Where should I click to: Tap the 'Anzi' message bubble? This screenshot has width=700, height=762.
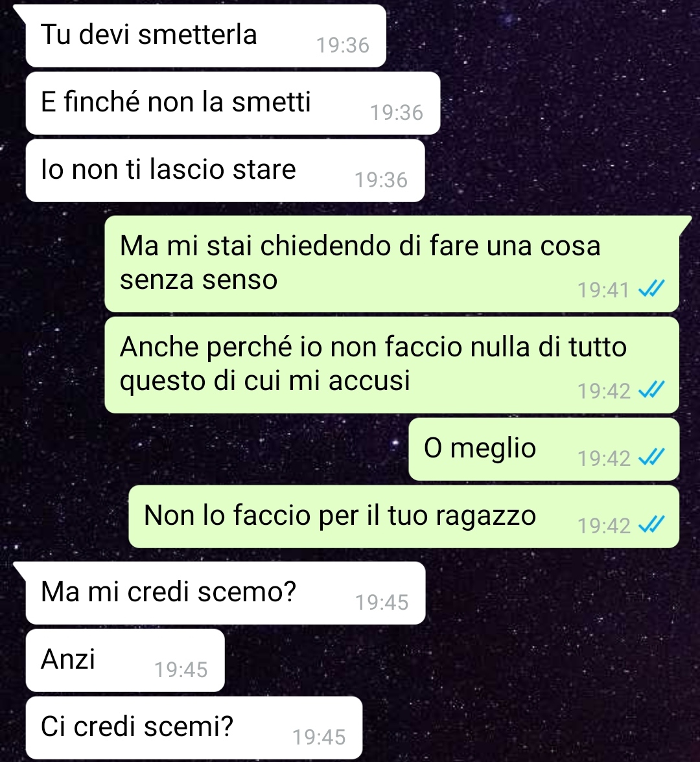[126, 660]
